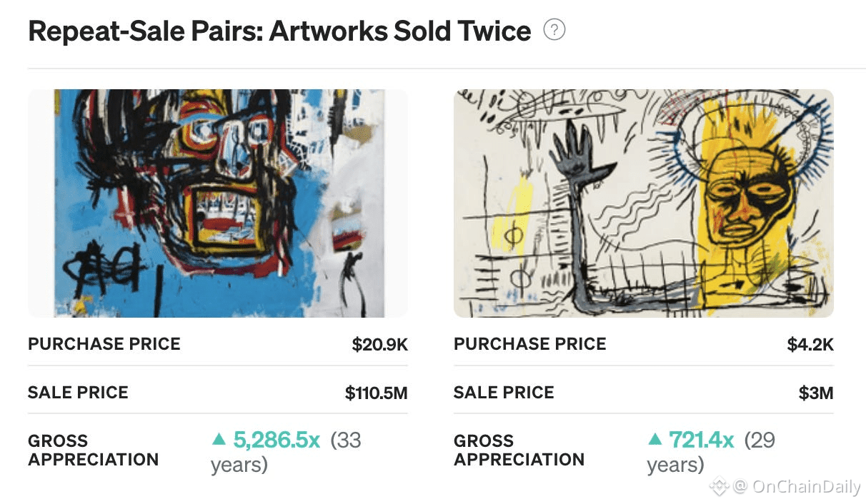The width and height of the screenshot is (866, 504).
Task: Click left card's SALE PRICE label
Action: point(78,393)
